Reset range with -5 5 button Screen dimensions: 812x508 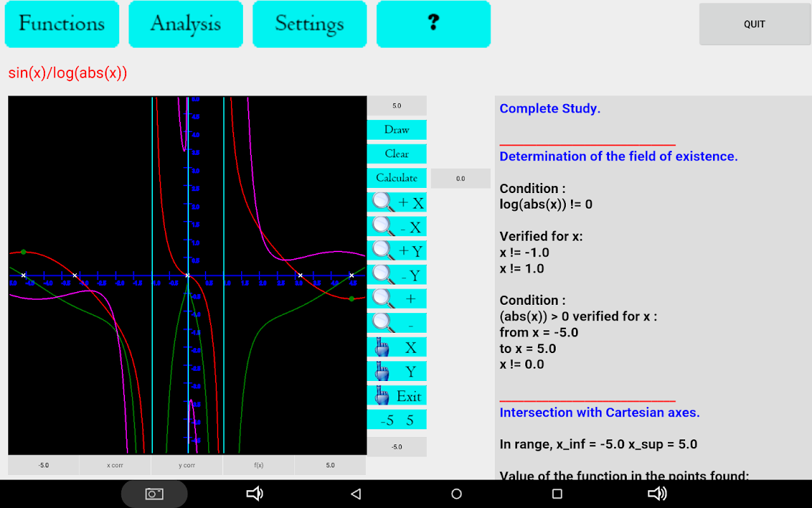396,420
